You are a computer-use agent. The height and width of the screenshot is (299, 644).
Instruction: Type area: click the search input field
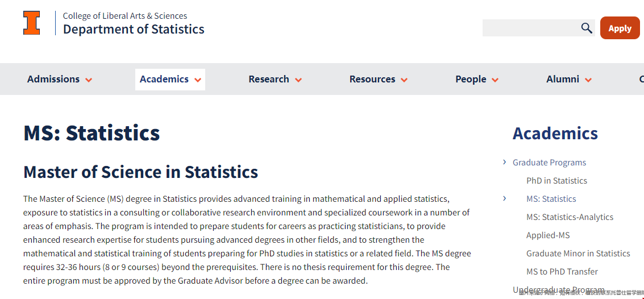[x=531, y=28]
